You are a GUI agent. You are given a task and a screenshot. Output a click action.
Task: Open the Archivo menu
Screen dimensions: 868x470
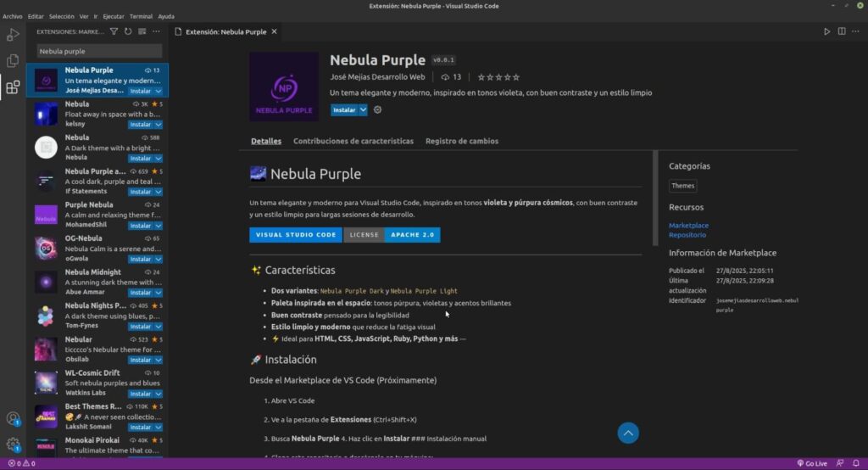point(12,17)
